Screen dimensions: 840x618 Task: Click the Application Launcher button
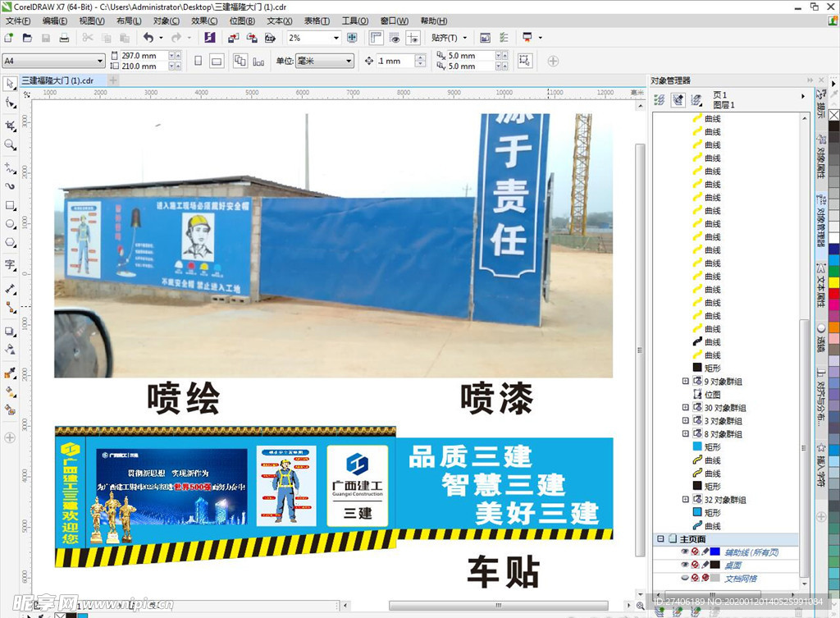click(527, 38)
